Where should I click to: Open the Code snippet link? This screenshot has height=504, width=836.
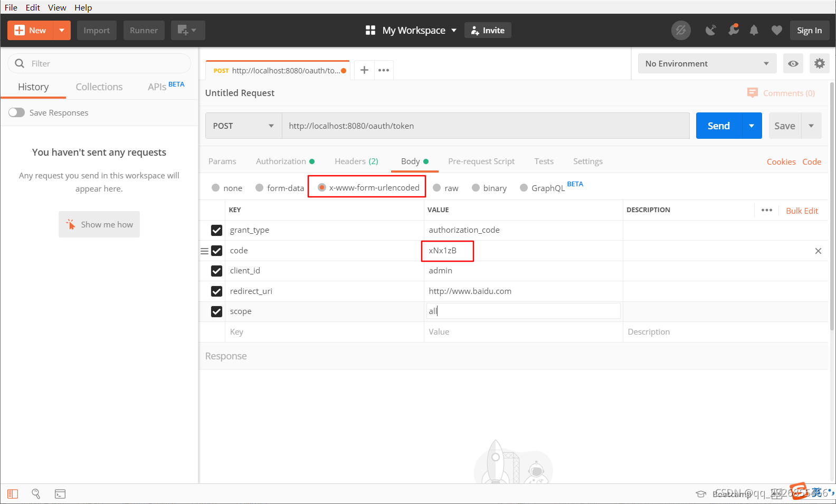[812, 162]
